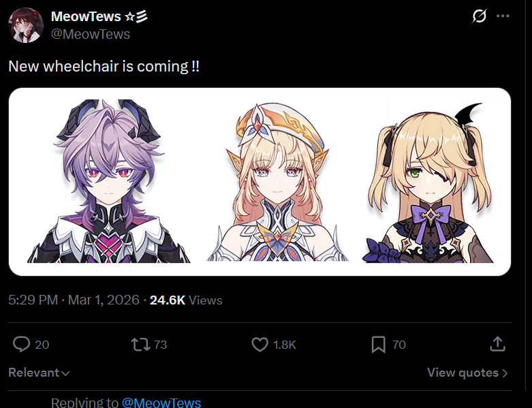This screenshot has height=408, width=532.
Task: Click the chevron next to Relevant
Action: click(65, 373)
